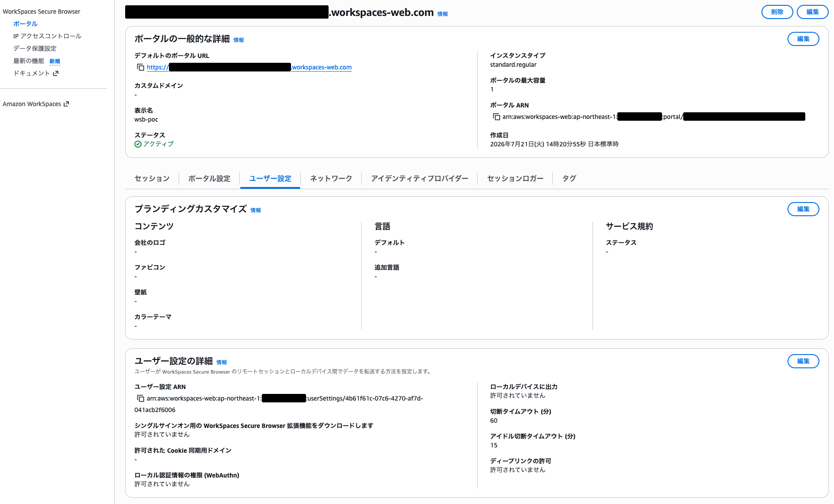Viewport: 834px width, 504px height.
Task: Click 情報 link next to portal title
Action: click(443, 14)
